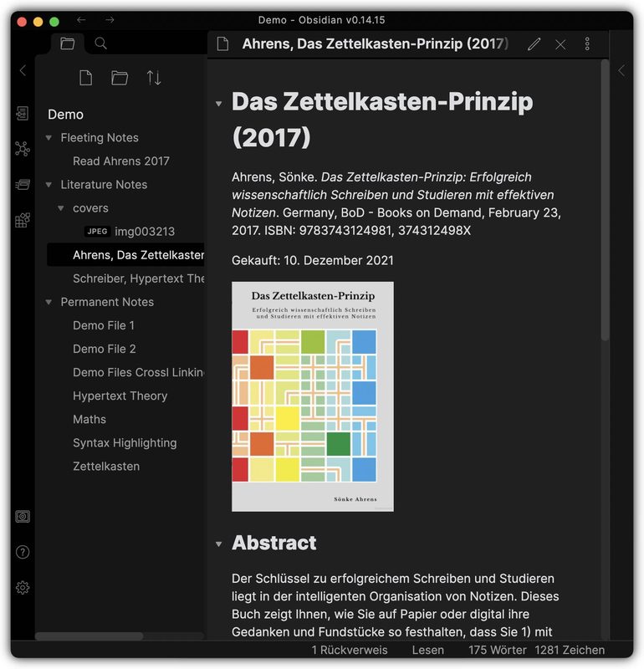644x669 pixels.
Task: Click the 1281 Zeichen character count
Action: point(570,650)
